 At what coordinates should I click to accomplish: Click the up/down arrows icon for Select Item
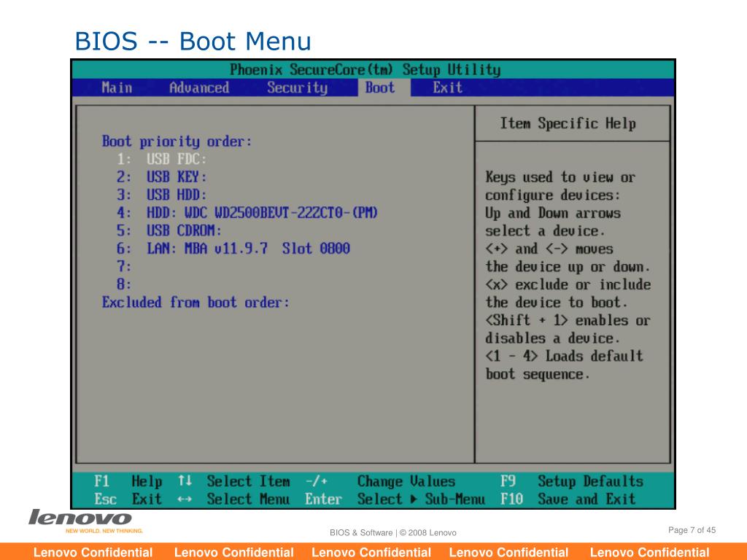click(185, 481)
